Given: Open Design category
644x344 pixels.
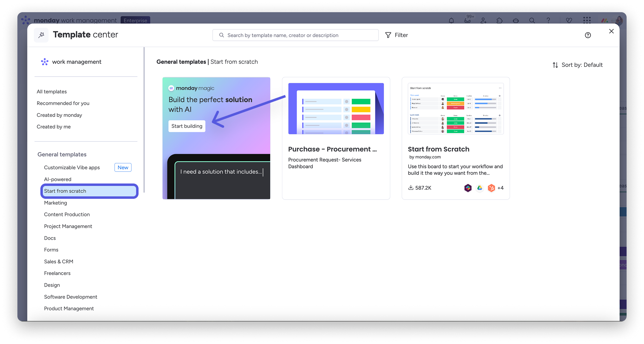Looking at the screenshot, I should point(52,285).
